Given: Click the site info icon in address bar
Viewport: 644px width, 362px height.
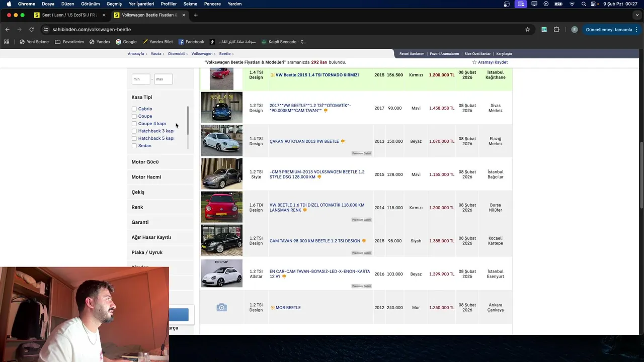Looking at the screenshot, I should 46,30.
